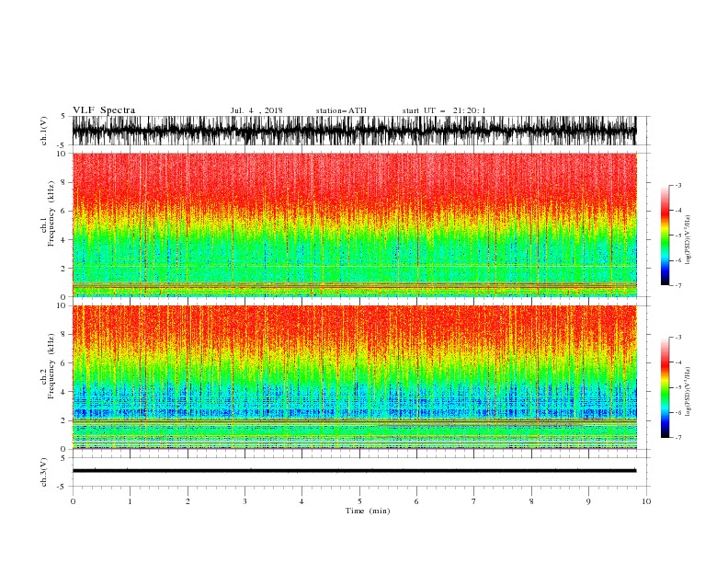This screenshot has width=728, height=563.
Task: Click the "-5" label on ch.1 colorbar
Action: pyautogui.click(x=678, y=236)
